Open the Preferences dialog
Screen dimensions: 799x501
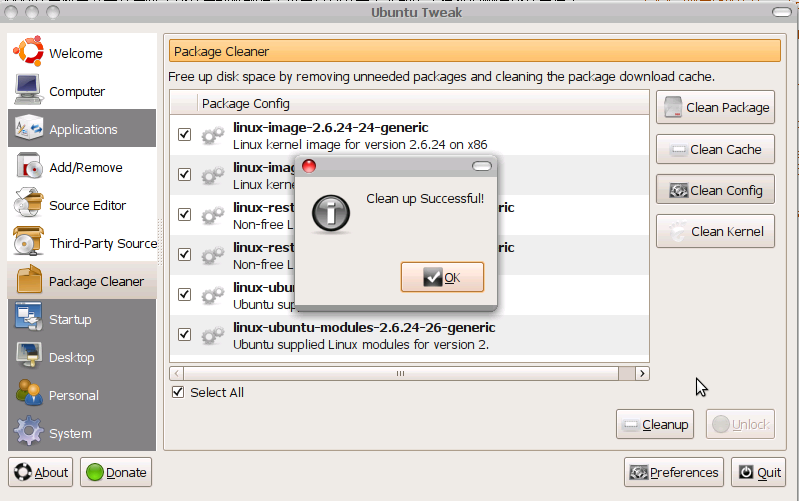[x=674, y=472]
